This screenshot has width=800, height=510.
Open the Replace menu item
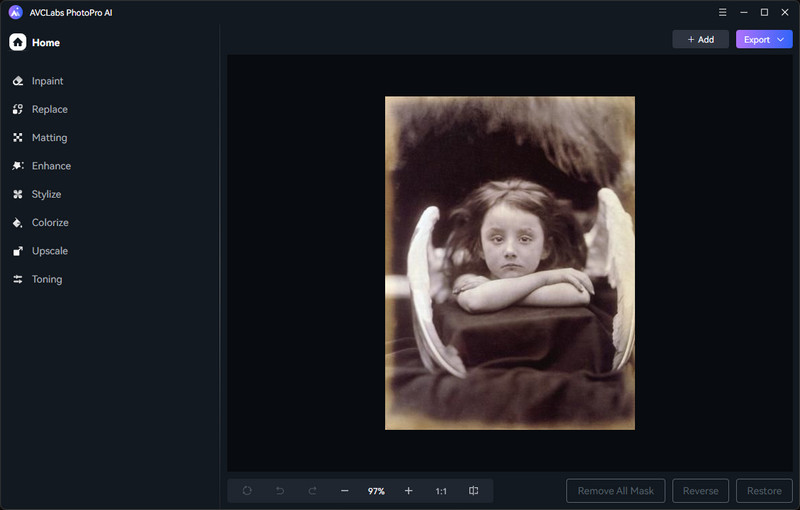(49, 109)
